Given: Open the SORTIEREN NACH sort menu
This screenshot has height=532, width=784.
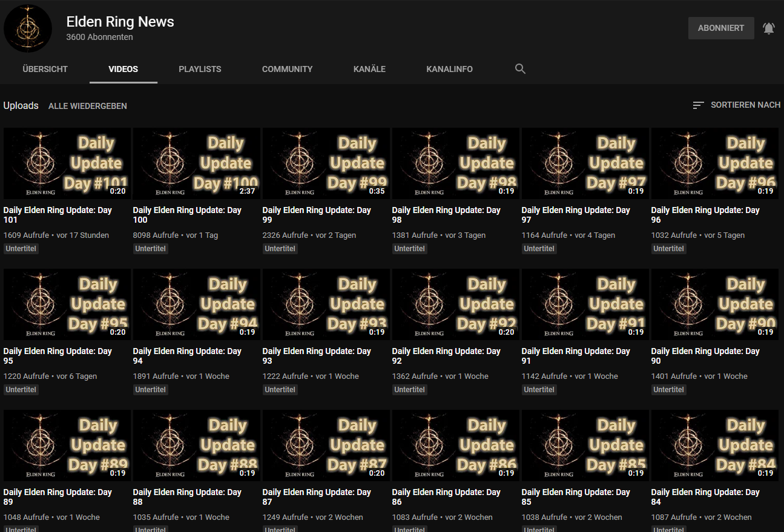Looking at the screenshot, I should click(736, 105).
